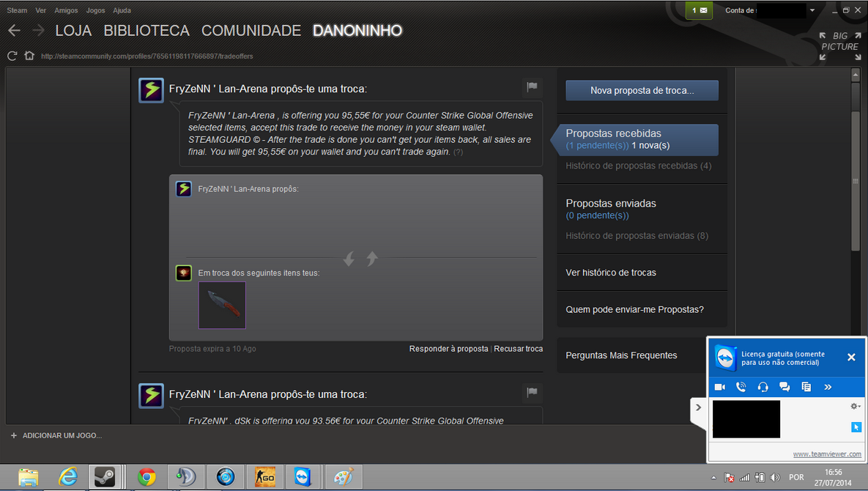The width and height of the screenshot is (868, 491).
Task: Open the Amigos menu
Action: coord(66,11)
